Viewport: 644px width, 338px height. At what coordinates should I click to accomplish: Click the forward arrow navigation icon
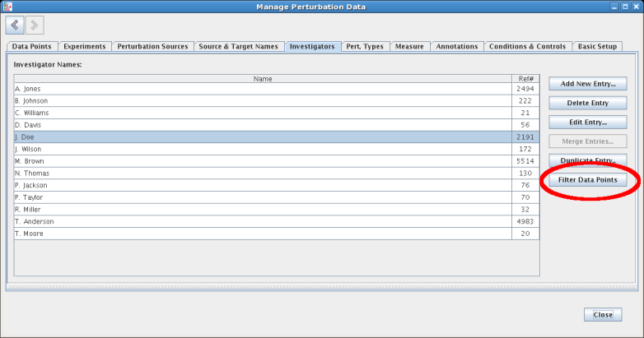[x=35, y=25]
